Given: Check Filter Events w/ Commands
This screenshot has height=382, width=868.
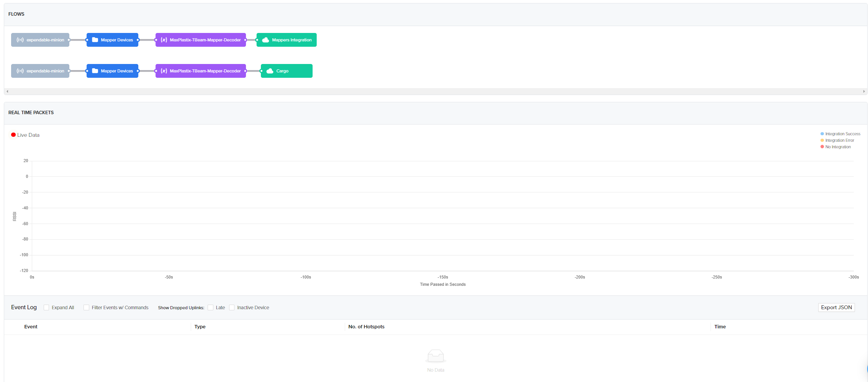Looking at the screenshot, I should [x=86, y=307].
